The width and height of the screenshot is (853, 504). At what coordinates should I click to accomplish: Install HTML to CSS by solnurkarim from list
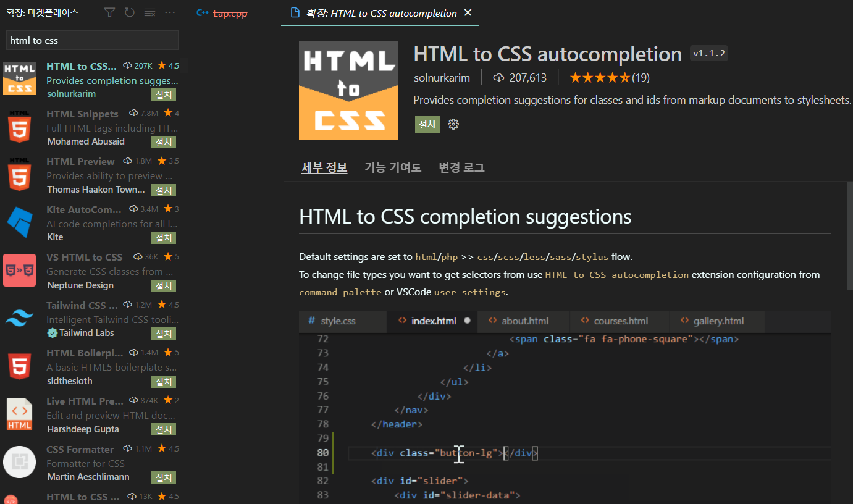tap(164, 94)
